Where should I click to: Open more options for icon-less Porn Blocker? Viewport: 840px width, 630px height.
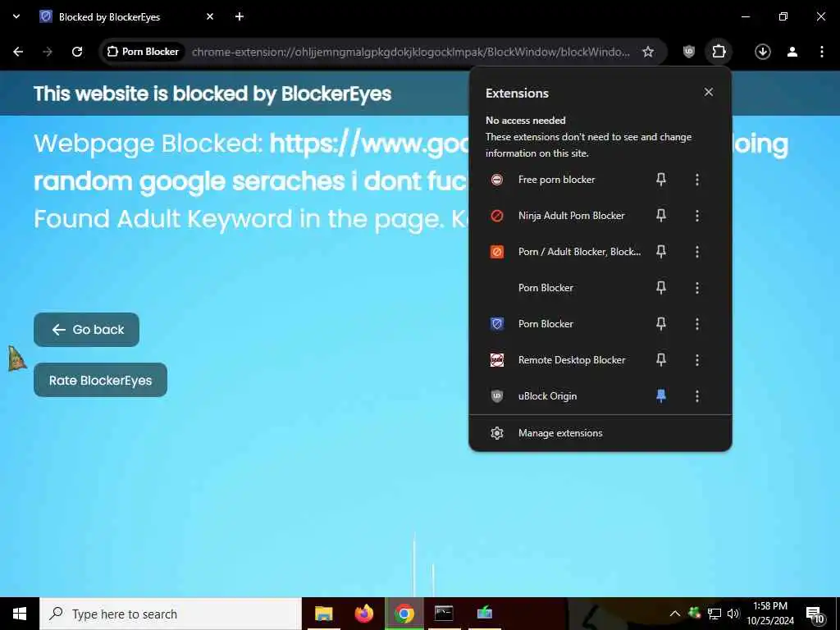point(697,288)
